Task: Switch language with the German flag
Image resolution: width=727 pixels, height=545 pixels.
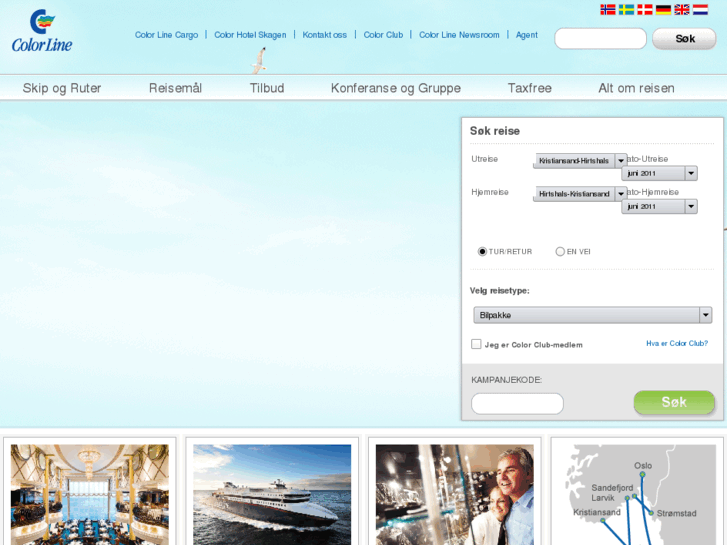Action: coord(663,10)
